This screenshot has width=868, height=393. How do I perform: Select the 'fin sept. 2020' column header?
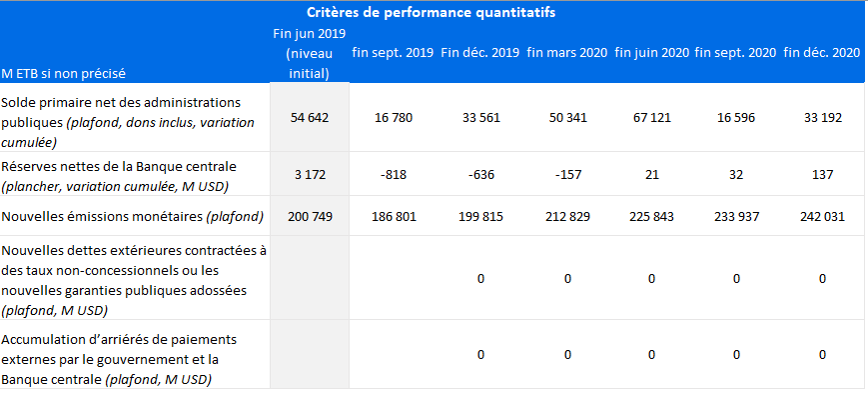(x=736, y=53)
